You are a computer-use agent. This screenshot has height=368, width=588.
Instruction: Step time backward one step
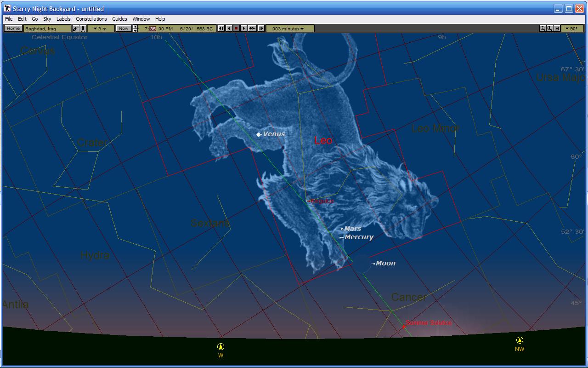(221, 29)
